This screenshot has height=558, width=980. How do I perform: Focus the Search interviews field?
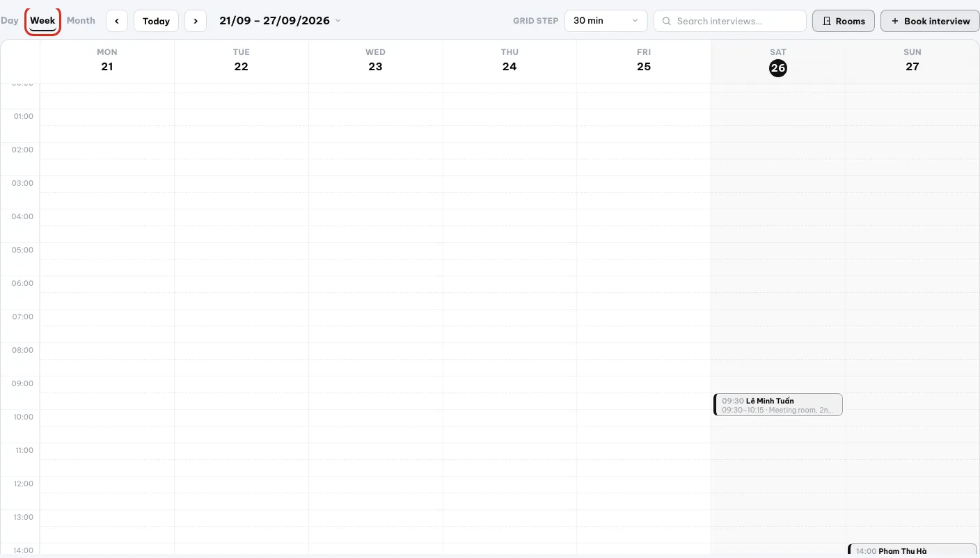tap(729, 21)
